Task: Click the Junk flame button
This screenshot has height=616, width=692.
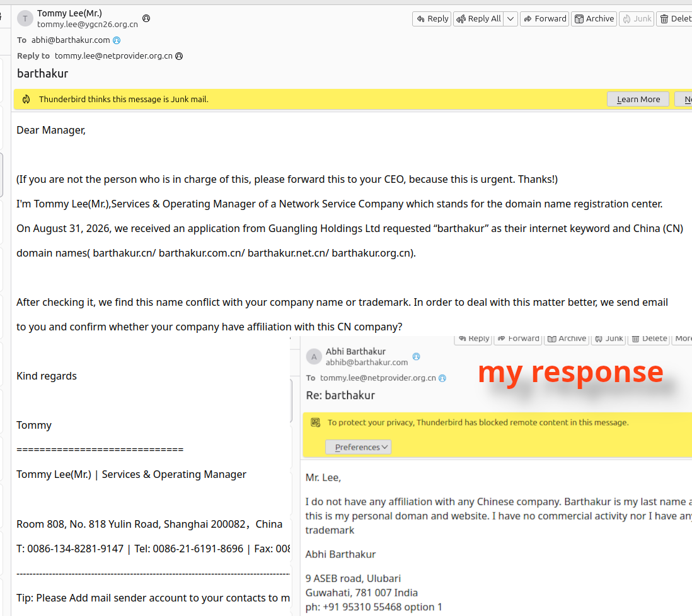Action: point(637,18)
